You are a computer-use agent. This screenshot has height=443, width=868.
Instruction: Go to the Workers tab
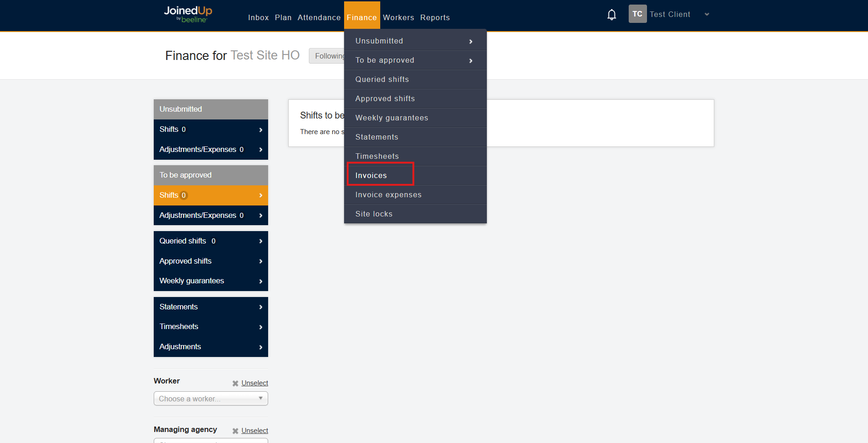click(x=398, y=17)
